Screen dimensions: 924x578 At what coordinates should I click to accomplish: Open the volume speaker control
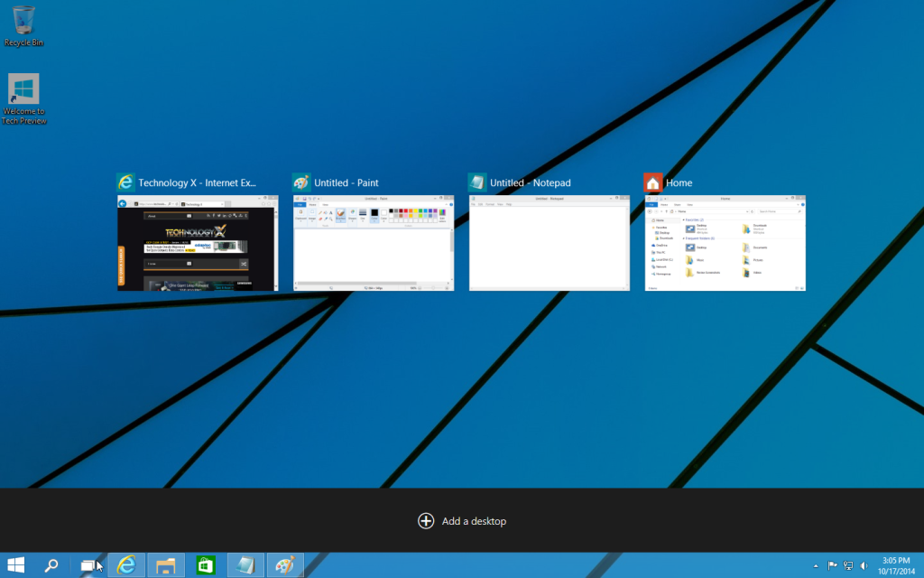[x=864, y=566]
